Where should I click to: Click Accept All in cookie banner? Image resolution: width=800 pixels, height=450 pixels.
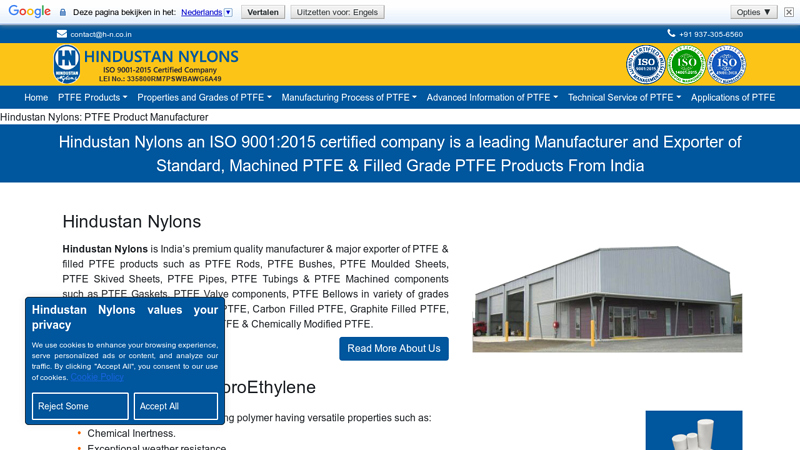[176, 406]
